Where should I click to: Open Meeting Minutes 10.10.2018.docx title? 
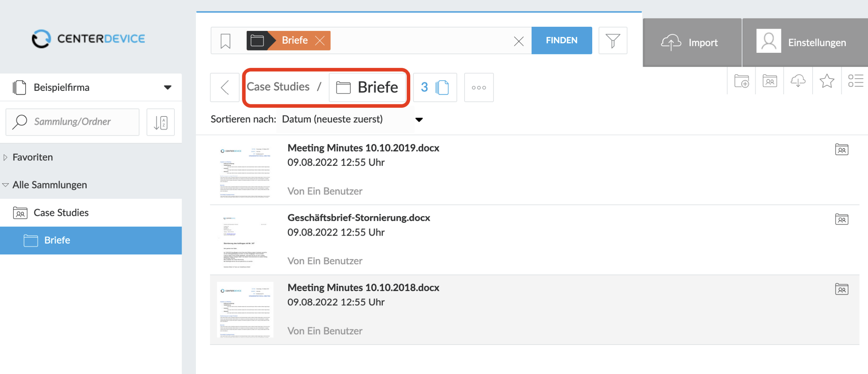[363, 287]
